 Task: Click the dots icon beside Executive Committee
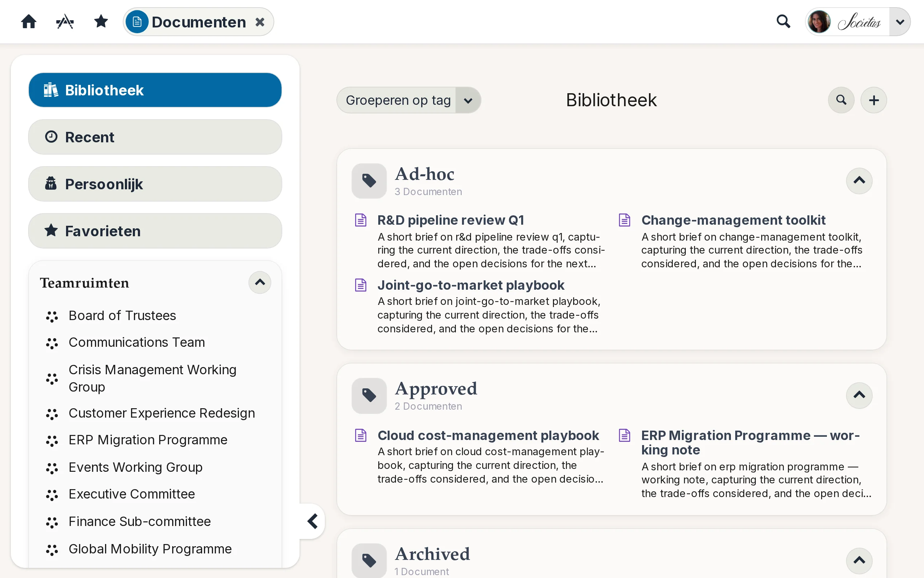coord(52,495)
